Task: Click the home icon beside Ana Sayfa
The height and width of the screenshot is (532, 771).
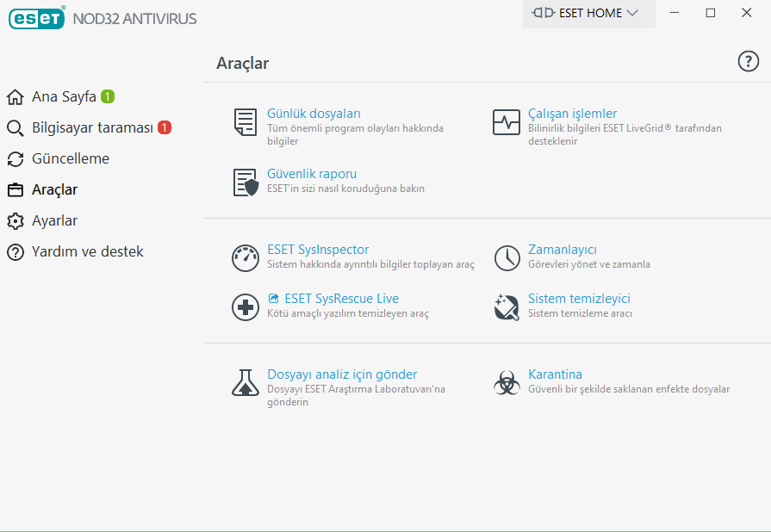Action: pos(14,96)
